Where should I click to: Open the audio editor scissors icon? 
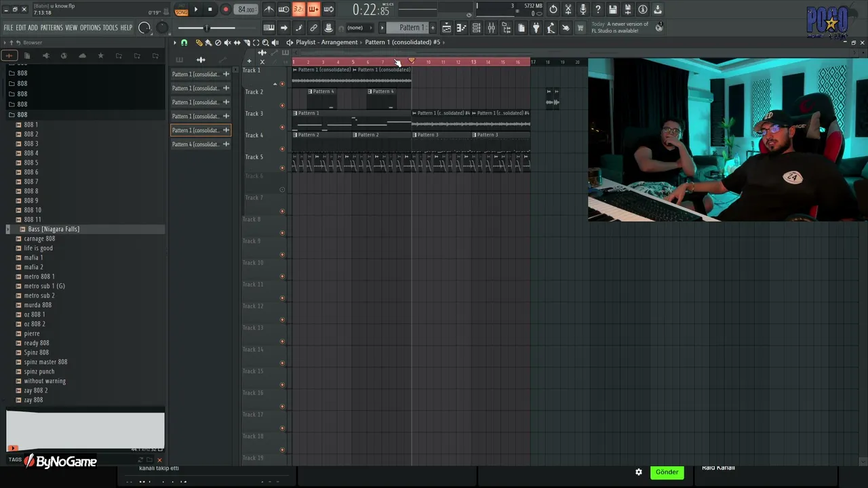pyautogui.click(x=568, y=9)
